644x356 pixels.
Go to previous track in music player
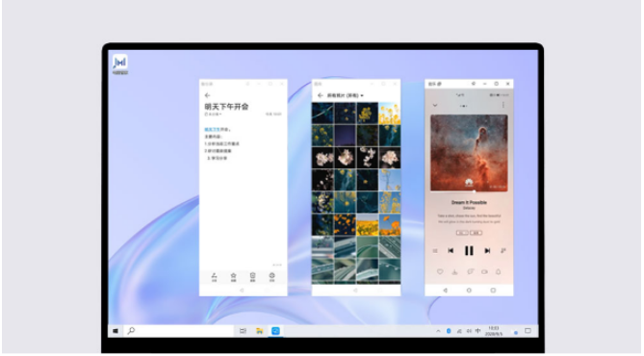coord(451,250)
